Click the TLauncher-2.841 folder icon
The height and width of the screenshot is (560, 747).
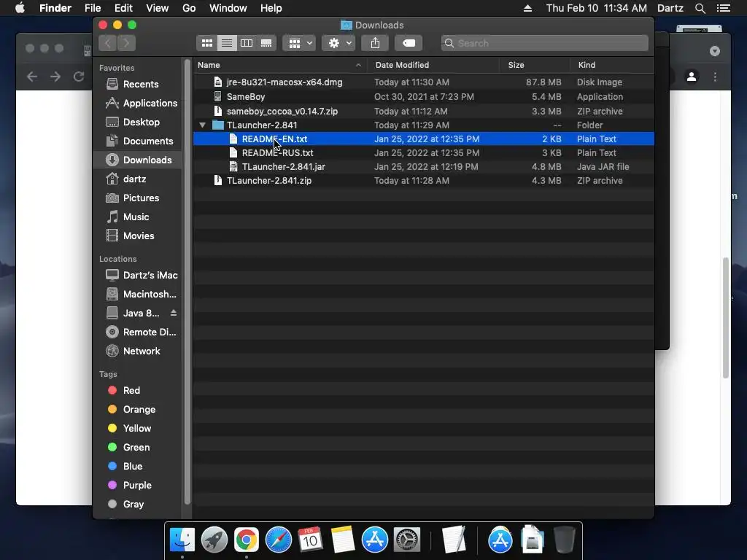coord(217,125)
